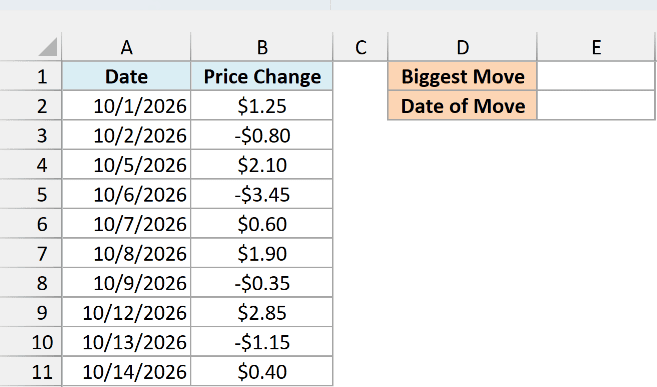
Task: Select row 5 header
Action: point(31,194)
